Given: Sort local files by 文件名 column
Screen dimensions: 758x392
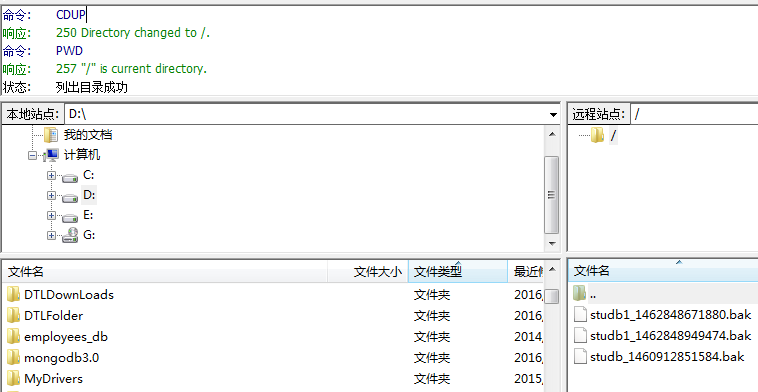Looking at the screenshot, I should (x=166, y=272).
